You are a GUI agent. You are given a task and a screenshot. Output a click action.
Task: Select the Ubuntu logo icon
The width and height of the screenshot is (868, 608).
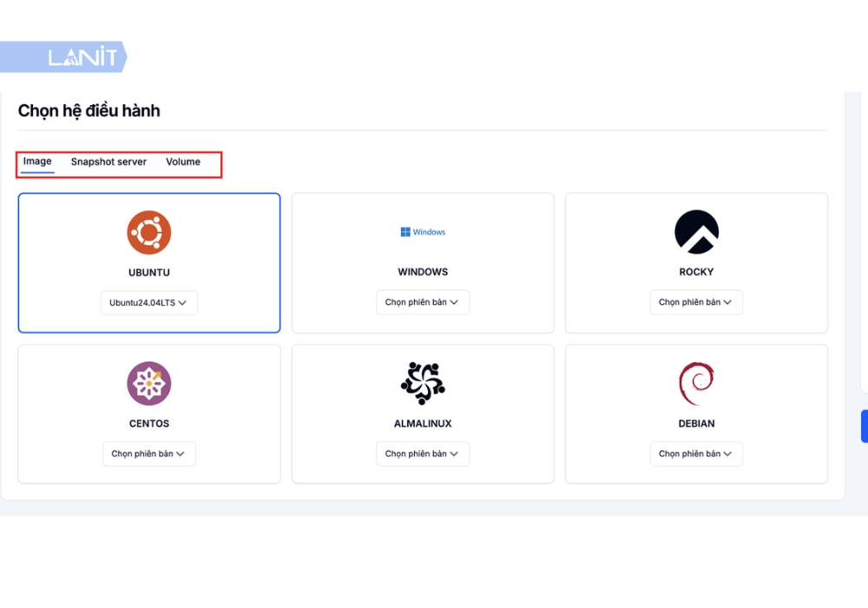click(149, 233)
